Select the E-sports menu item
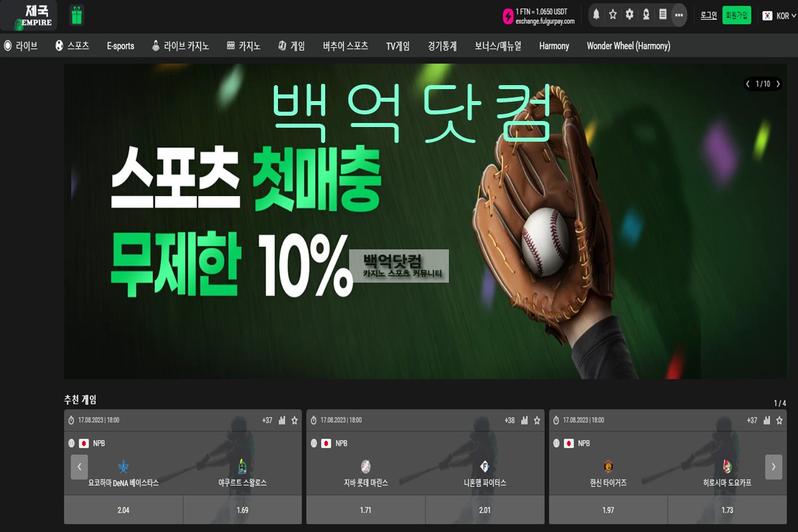Image resolution: width=798 pixels, height=532 pixels. pyautogui.click(x=120, y=46)
